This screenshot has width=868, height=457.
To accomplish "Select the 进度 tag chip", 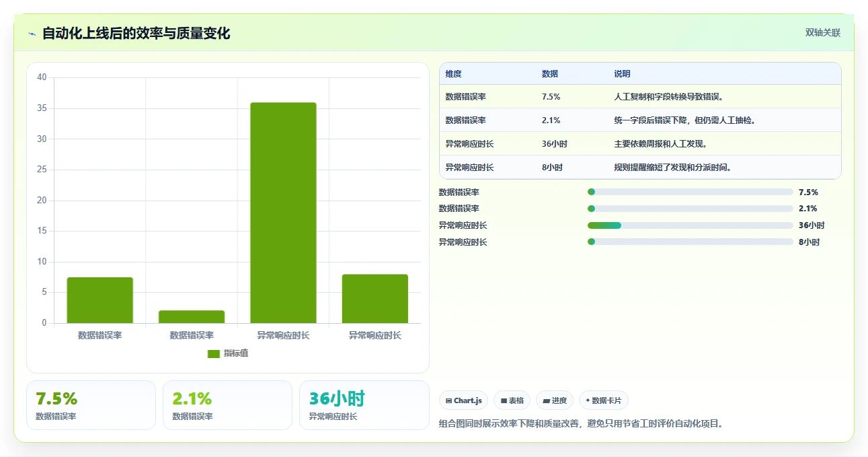I will pyautogui.click(x=555, y=400).
